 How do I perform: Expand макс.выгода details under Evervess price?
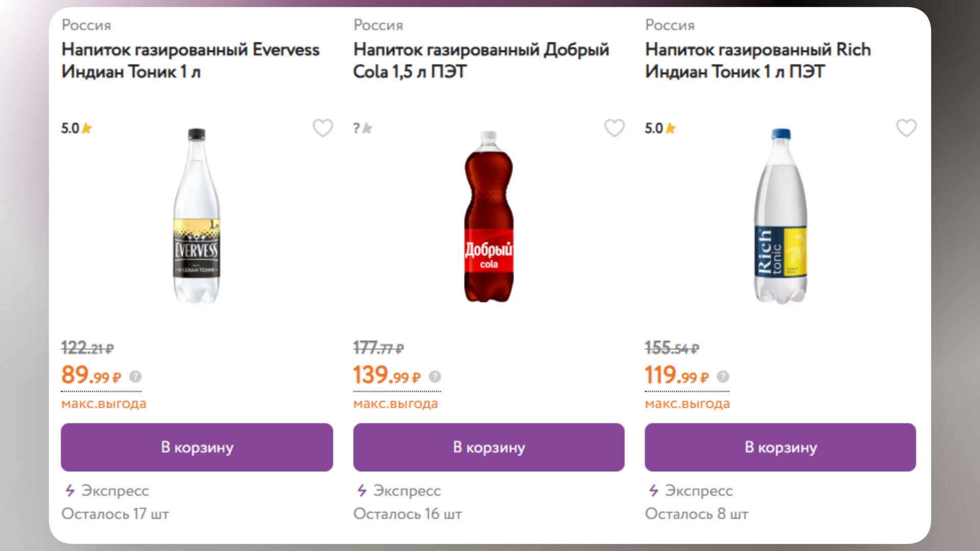104,403
